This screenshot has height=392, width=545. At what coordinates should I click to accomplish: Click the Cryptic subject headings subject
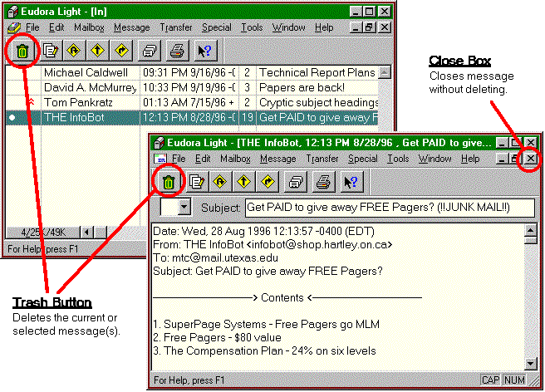(x=318, y=102)
